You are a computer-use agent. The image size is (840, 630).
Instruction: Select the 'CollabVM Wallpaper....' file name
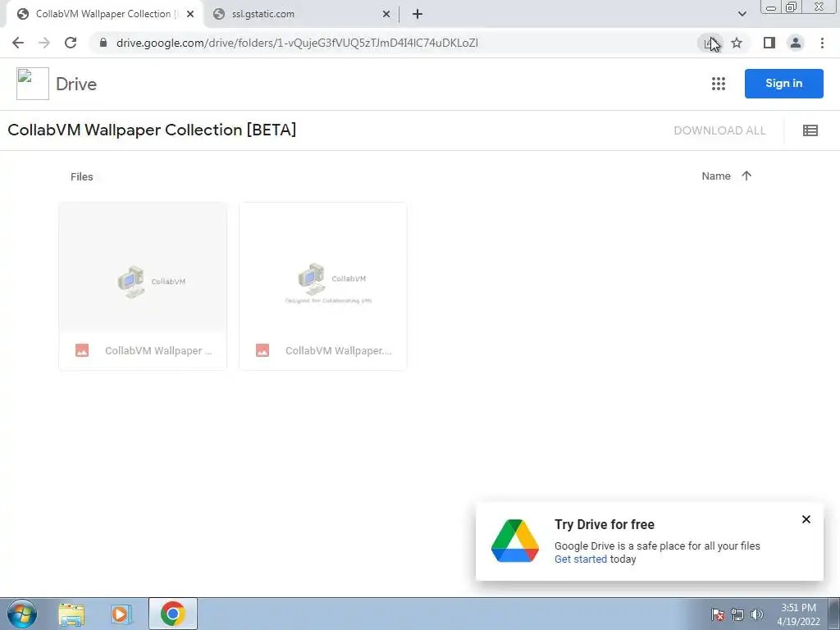coord(339,350)
